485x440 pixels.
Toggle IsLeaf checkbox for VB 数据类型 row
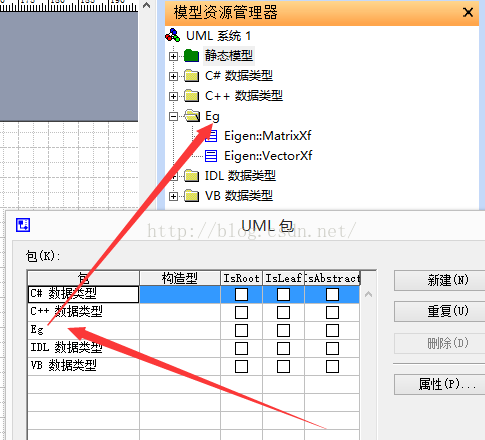[x=283, y=367]
